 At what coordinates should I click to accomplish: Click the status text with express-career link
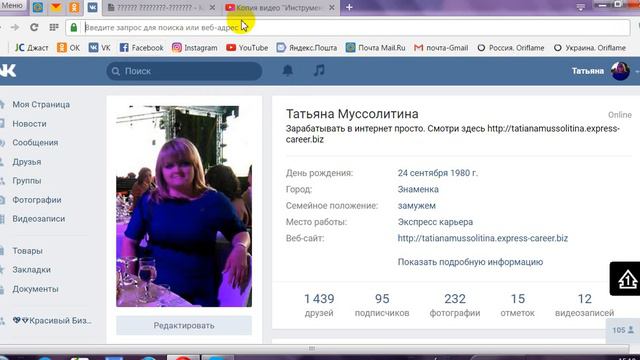pyautogui.click(x=452, y=134)
